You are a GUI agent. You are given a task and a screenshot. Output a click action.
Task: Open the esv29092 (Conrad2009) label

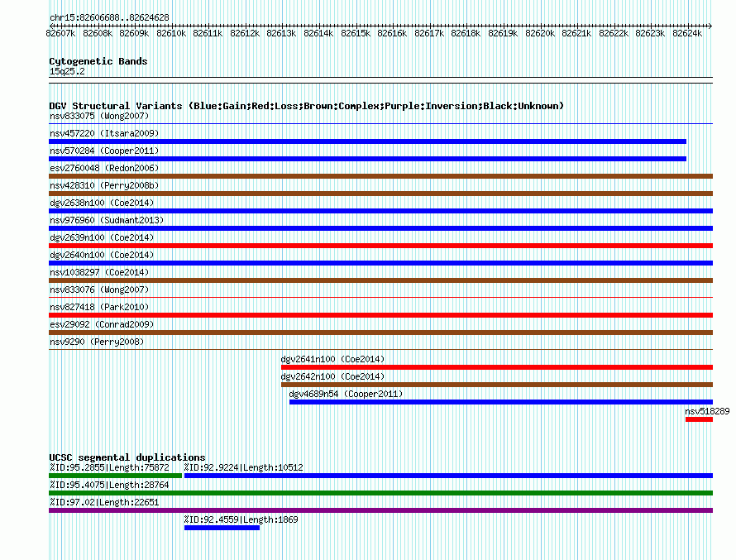tap(102, 324)
